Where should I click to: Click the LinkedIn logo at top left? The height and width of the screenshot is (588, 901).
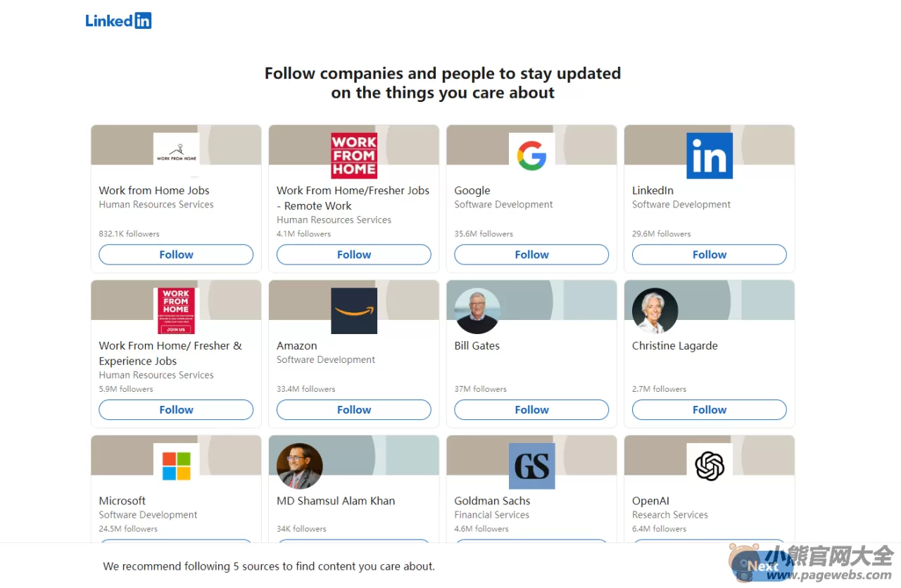tap(118, 20)
